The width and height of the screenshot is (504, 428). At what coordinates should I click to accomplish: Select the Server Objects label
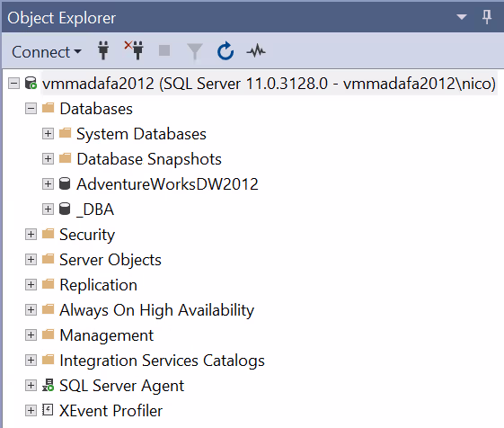point(111,260)
